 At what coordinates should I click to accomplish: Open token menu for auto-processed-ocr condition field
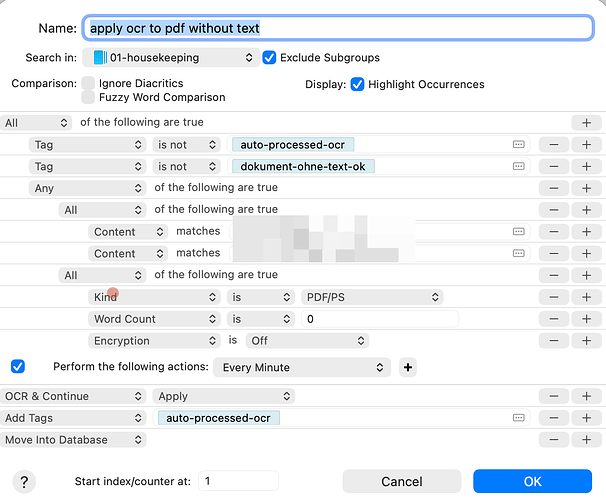point(518,145)
